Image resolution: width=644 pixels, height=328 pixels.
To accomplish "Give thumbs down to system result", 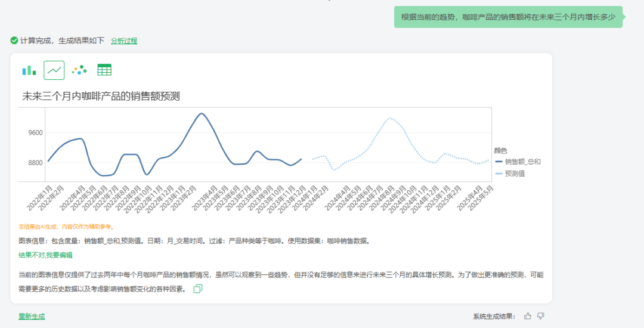I will 541,316.
